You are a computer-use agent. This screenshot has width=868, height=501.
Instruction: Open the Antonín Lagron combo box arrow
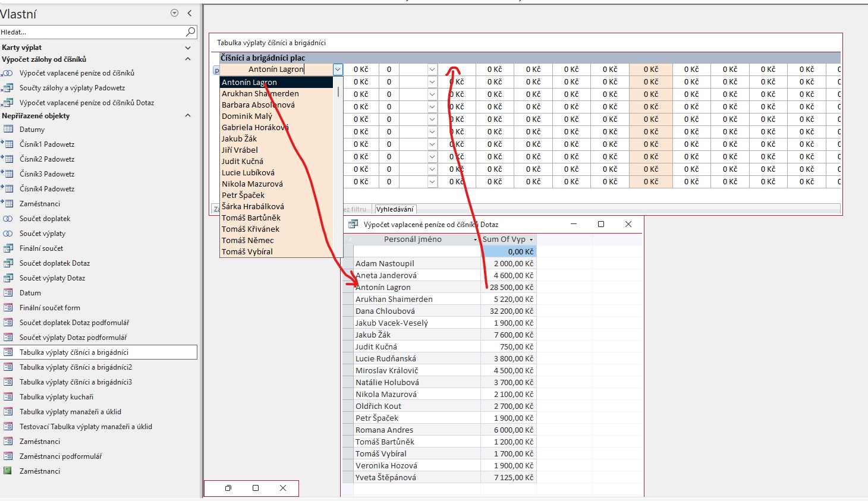[338, 70]
